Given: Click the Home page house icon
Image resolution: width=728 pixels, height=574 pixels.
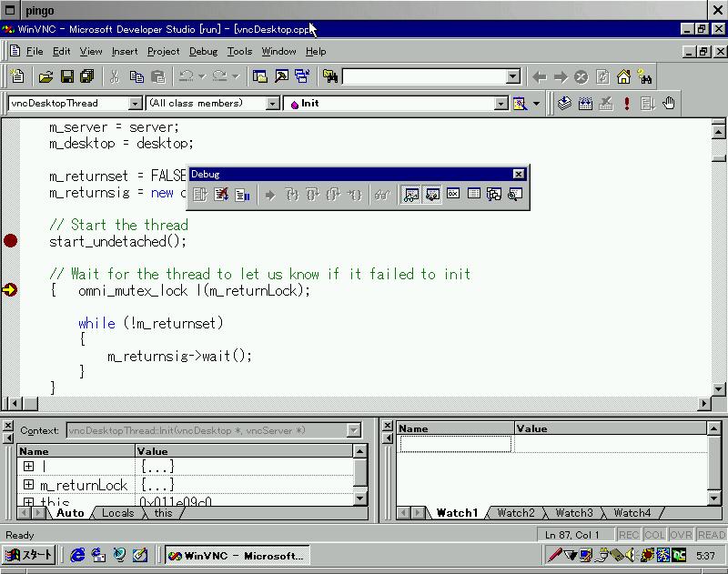Looking at the screenshot, I should [623, 76].
